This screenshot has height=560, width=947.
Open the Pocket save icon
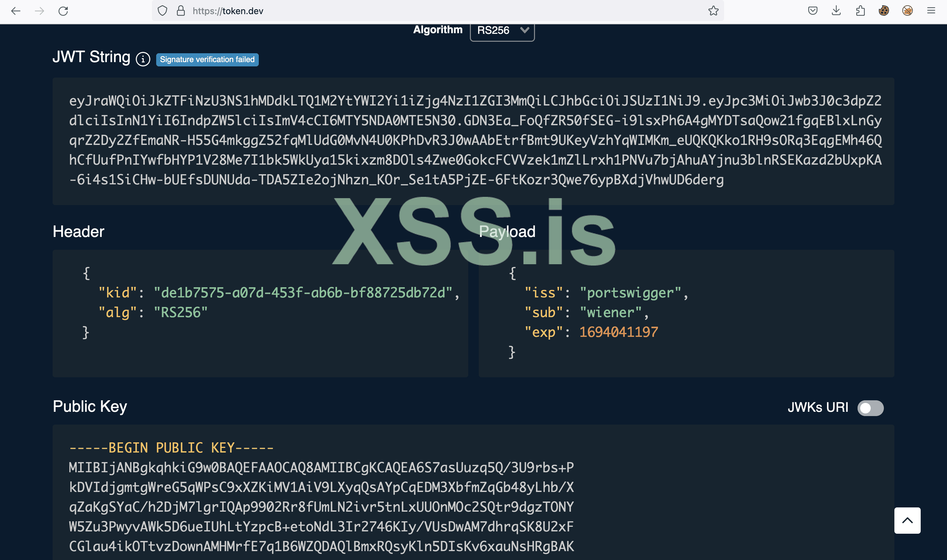(813, 11)
